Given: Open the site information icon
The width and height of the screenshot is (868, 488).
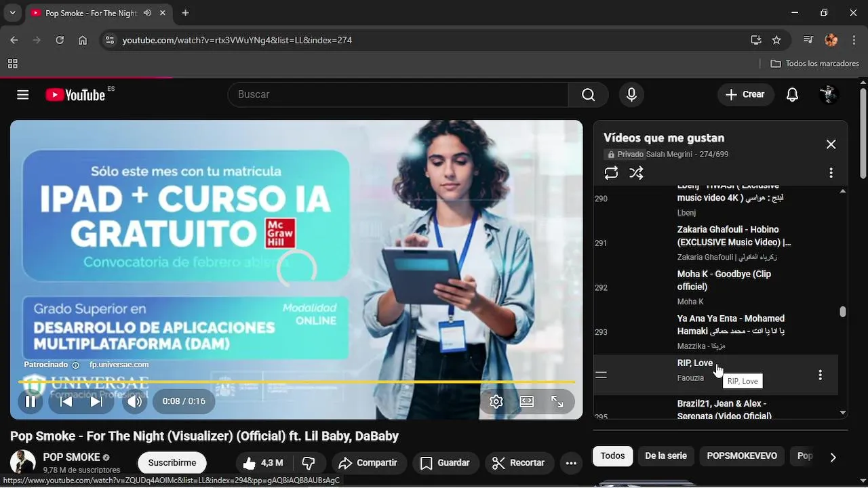Looking at the screenshot, I should (x=110, y=40).
